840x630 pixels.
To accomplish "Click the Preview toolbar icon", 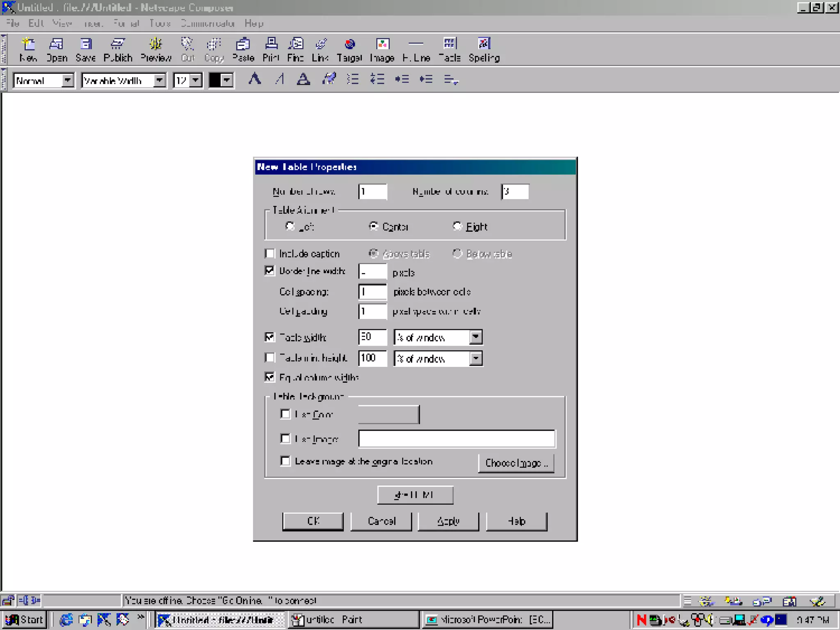I will pos(156,49).
